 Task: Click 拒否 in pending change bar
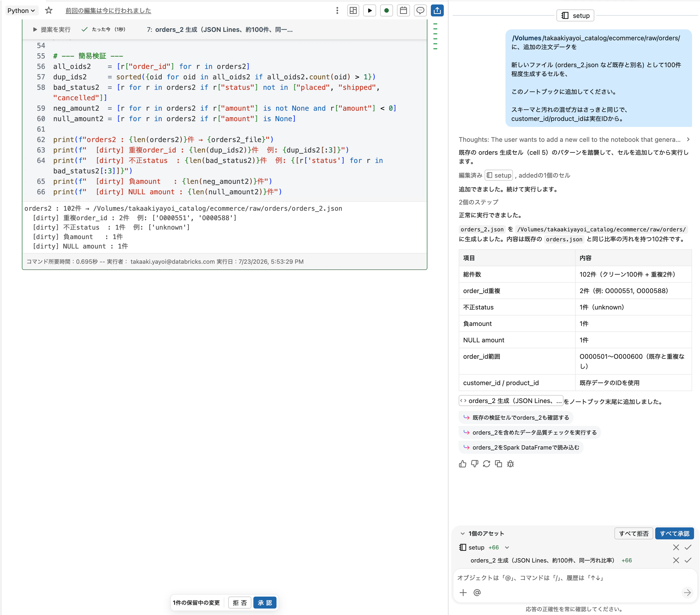240,603
